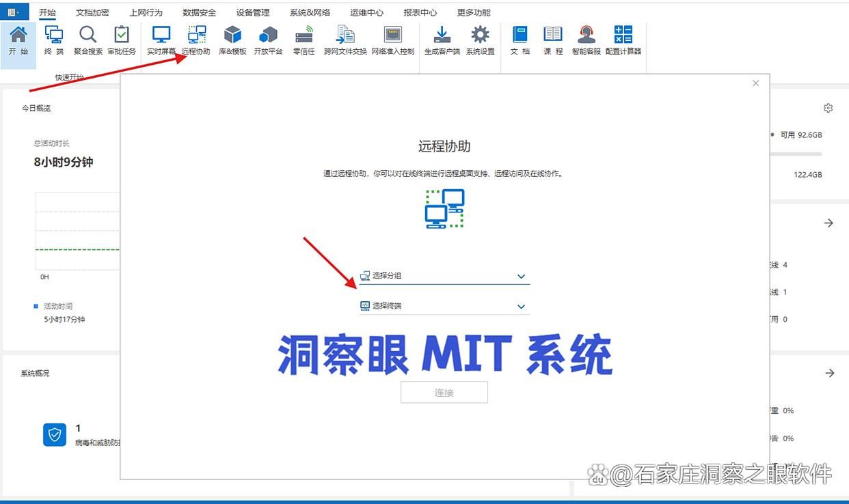Expand the 选择分组 dropdown
849x504 pixels.
(x=444, y=276)
